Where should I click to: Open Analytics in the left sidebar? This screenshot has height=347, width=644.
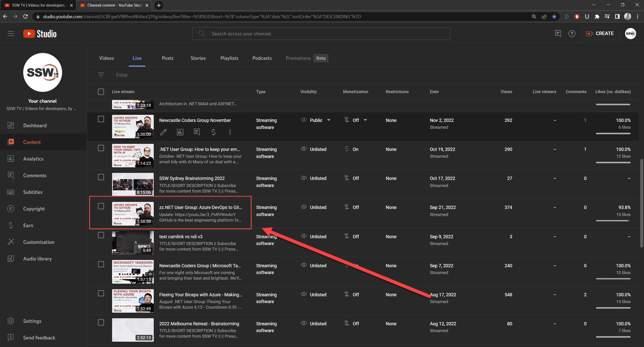coord(33,159)
